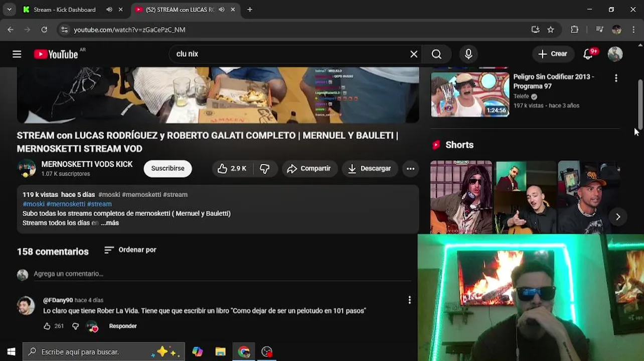Reply to @FDany90 with Responder

[123, 326]
